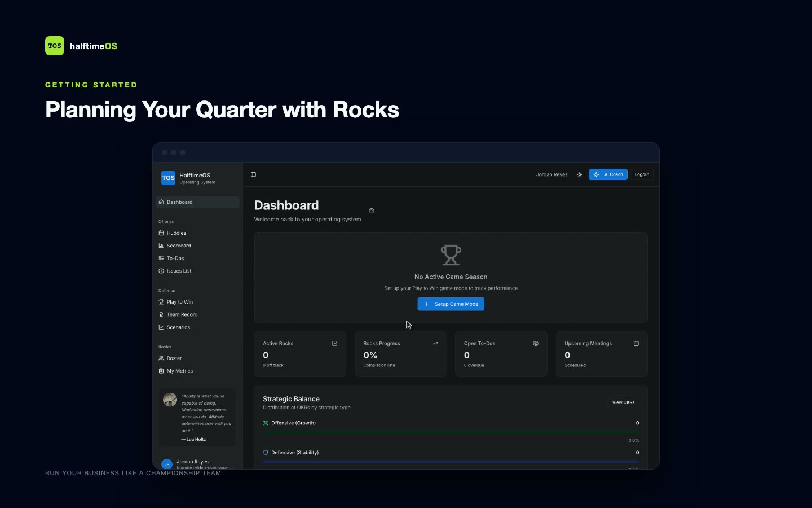Click the Lou Holtz quote avatar photo
Image resolution: width=812 pixels, height=508 pixels.
click(x=170, y=400)
